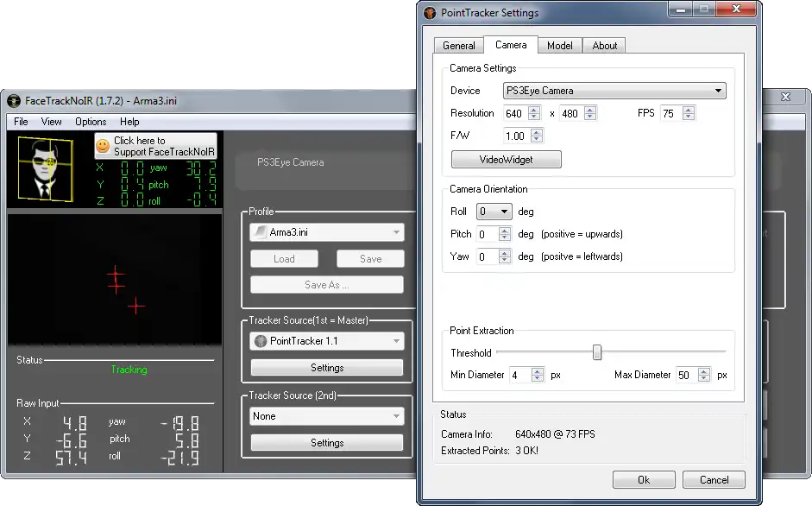Viewport: 812px width, 506px height.
Task: Select the Camera tab
Action: coord(511,45)
